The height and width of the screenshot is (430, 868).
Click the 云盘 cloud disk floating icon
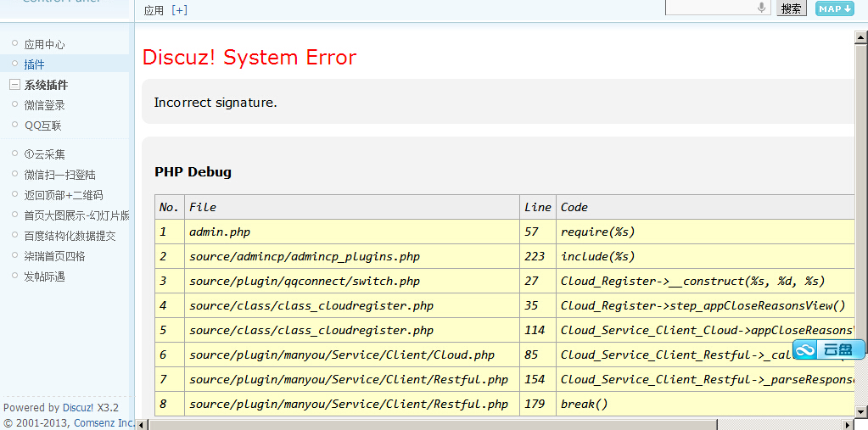829,349
